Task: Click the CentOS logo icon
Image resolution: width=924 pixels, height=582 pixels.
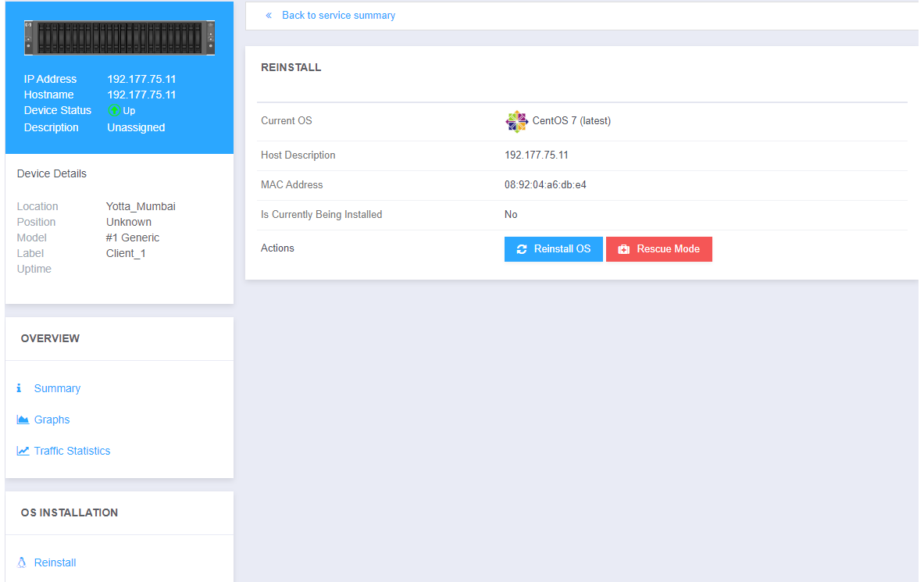Action: tap(516, 121)
